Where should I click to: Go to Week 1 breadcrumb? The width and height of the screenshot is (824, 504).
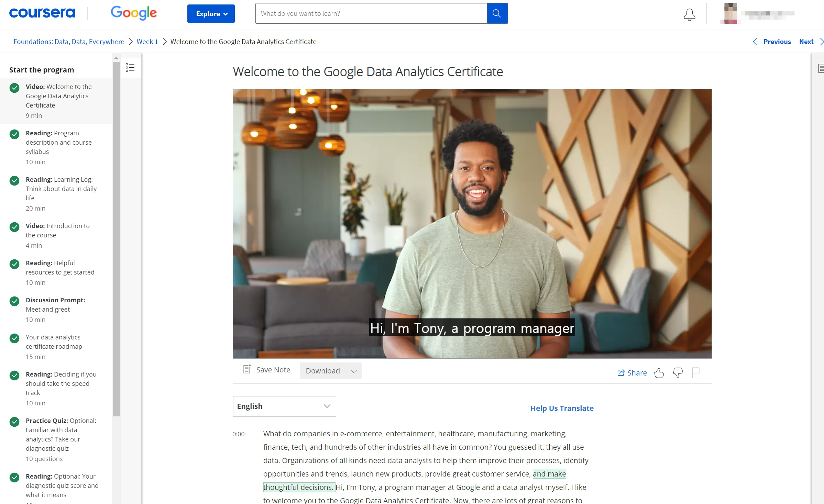tap(147, 42)
